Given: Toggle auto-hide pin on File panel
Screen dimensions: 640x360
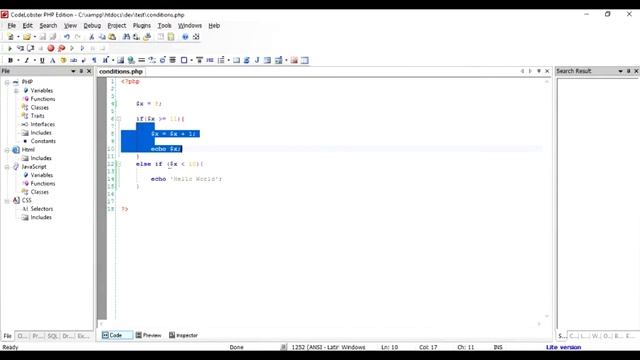Looking at the screenshot, I should coord(81,71).
